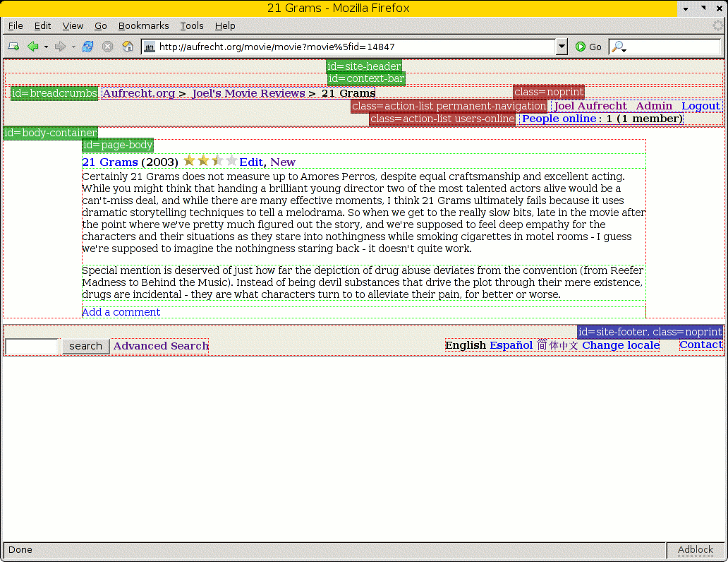Viewport: 728px width, 562px height.
Task: Click the site search text field
Action: pos(32,346)
